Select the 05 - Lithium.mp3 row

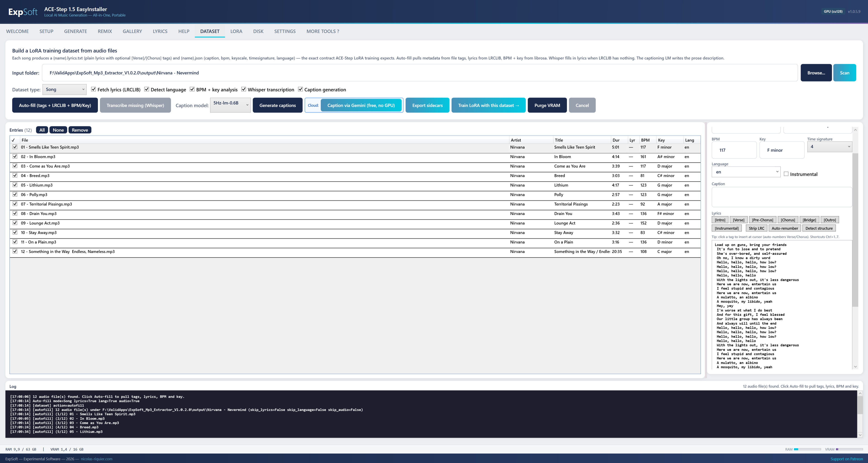355,185
